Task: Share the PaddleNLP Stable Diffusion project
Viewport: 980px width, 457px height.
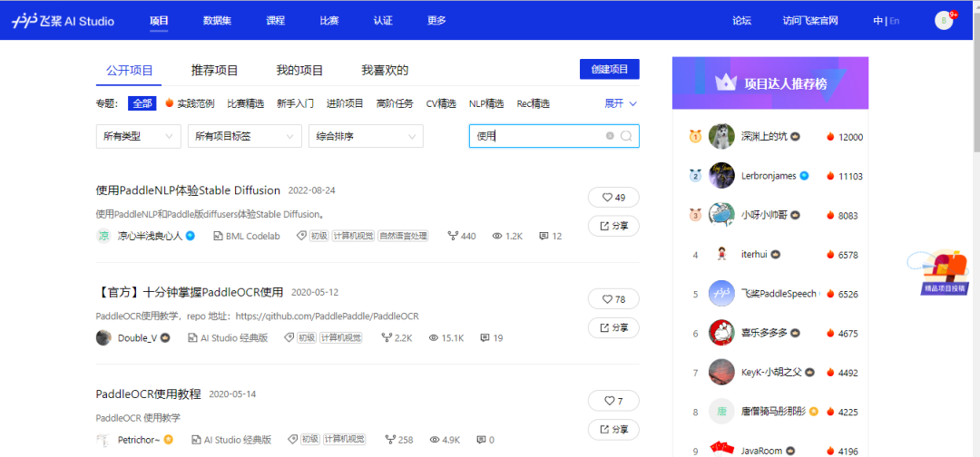Action: 613,226
